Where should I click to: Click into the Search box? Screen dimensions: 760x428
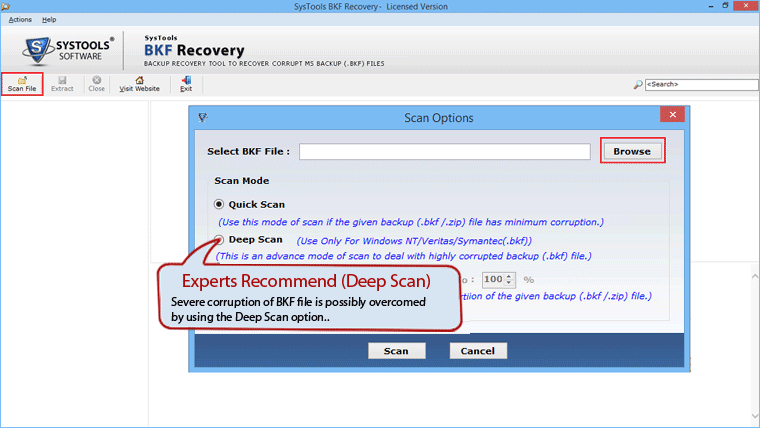coord(701,84)
